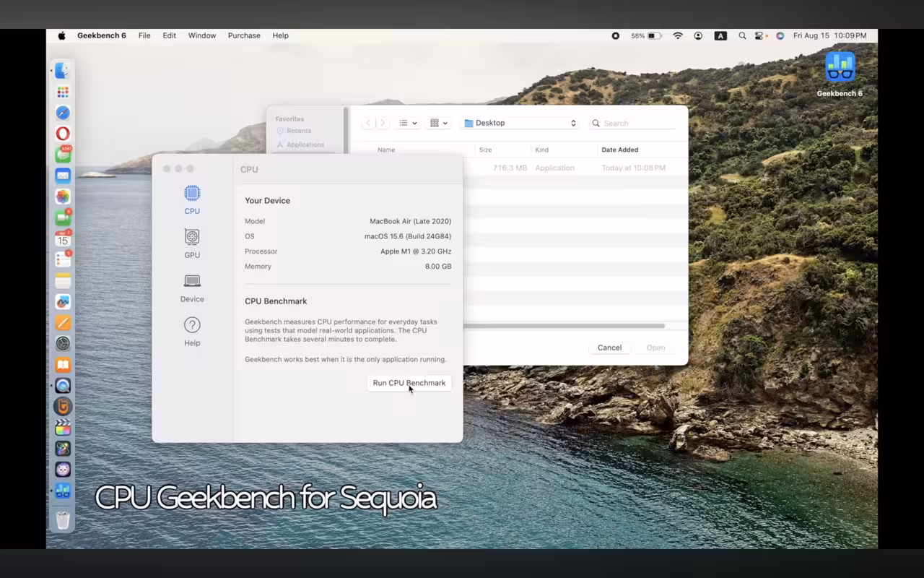Open Mail from the Dock
The image size is (924, 578).
click(x=63, y=176)
